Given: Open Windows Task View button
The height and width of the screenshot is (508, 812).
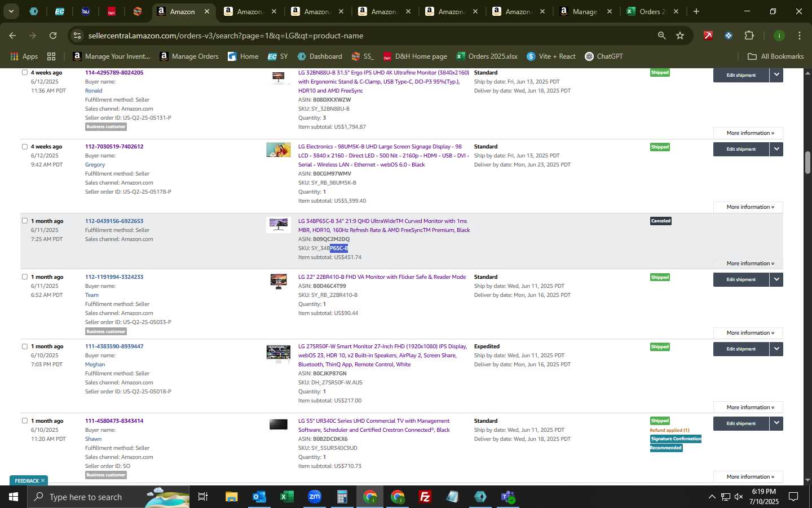Looking at the screenshot, I should (x=202, y=497).
